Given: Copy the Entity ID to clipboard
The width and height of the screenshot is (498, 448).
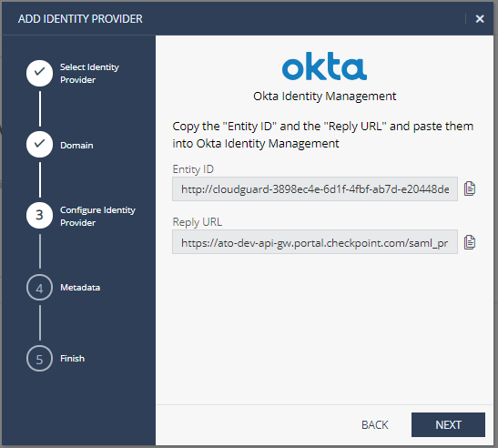Looking at the screenshot, I should pos(470,188).
